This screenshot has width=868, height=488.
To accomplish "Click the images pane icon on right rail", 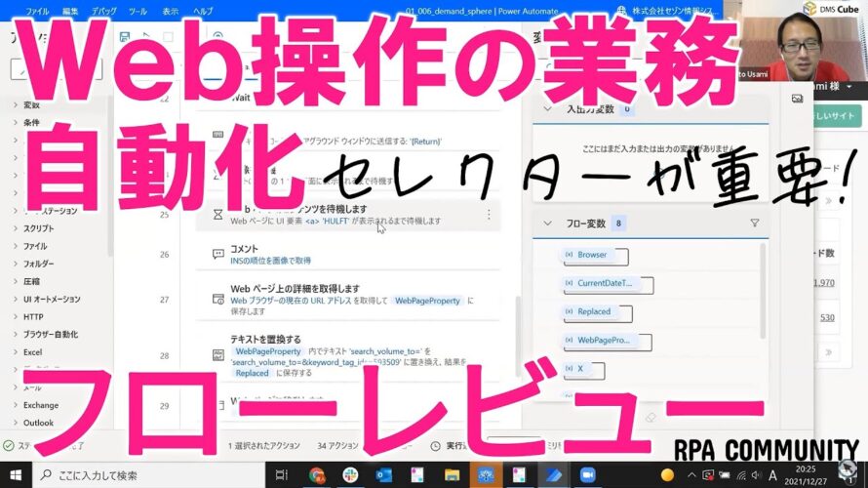I will click(x=797, y=99).
